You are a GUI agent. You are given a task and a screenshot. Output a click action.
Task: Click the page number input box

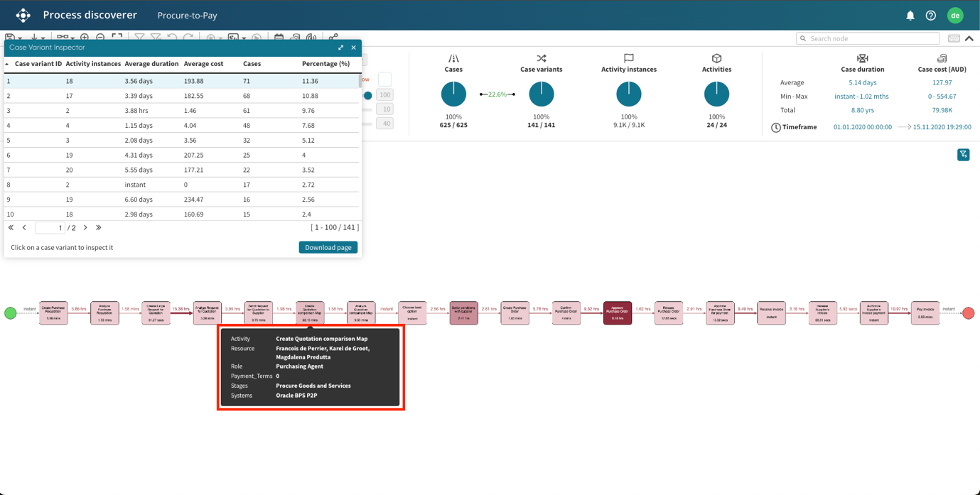click(49, 228)
